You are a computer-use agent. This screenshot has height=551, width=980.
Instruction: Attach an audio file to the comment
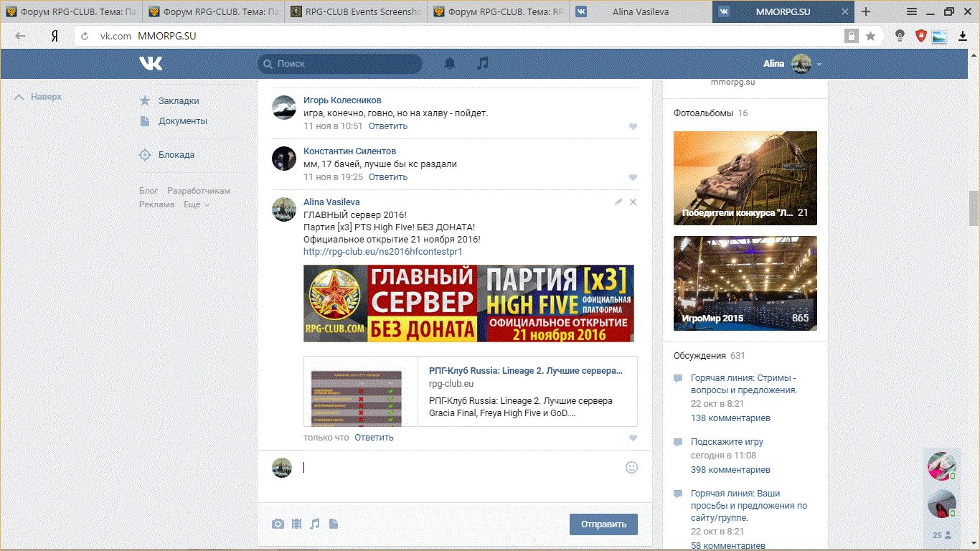[x=315, y=524]
